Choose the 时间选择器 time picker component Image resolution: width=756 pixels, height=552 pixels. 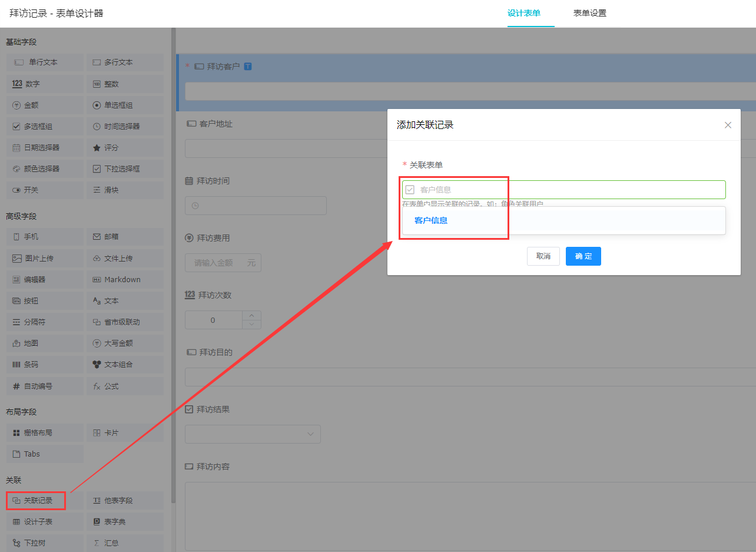coord(125,126)
